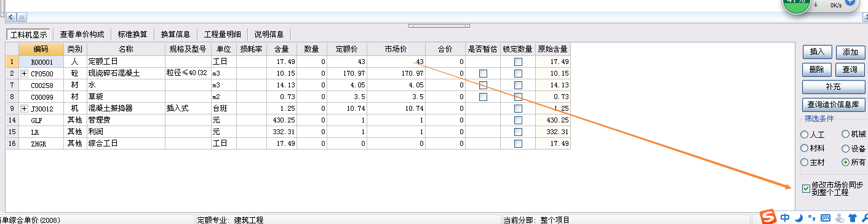Switch to 工程量明细 tab
868x224 pixels.
pyautogui.click(x=222, y=34)
